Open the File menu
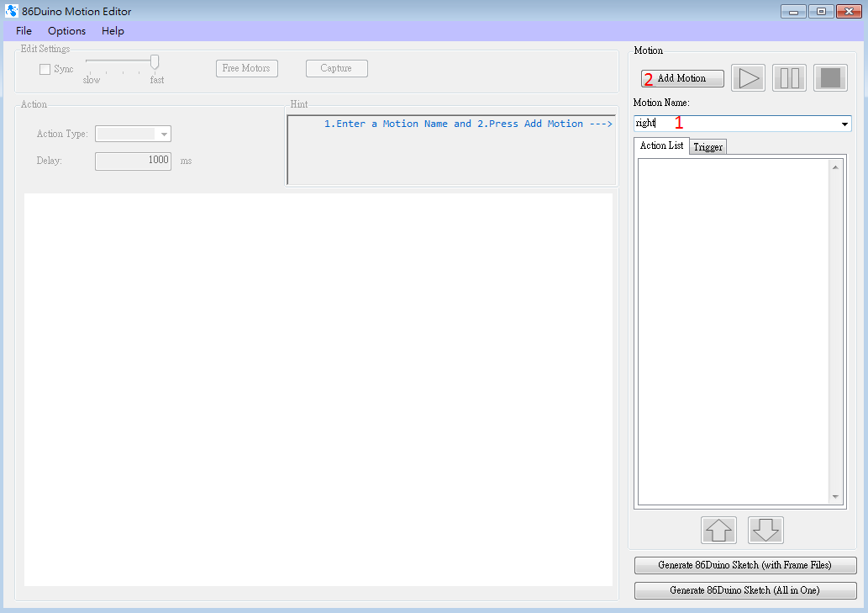Screen dimensions: 868x613 point(24,31)
